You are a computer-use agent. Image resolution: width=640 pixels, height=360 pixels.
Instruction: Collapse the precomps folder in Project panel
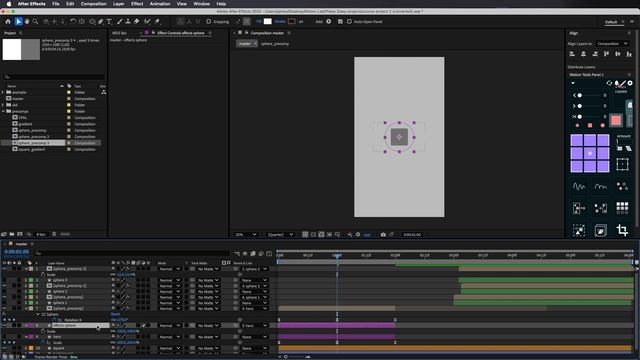3,111
